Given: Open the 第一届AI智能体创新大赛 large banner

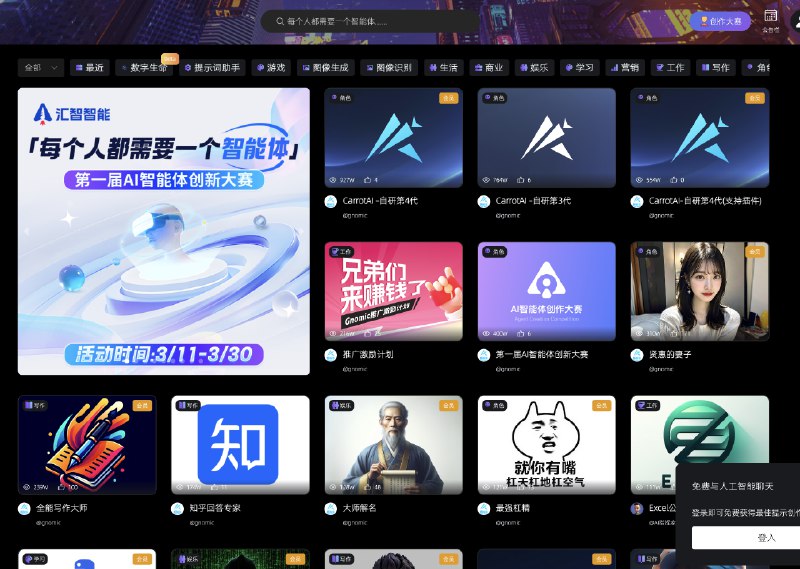Looking at the screenshot, I should click(x=164, y=231).
